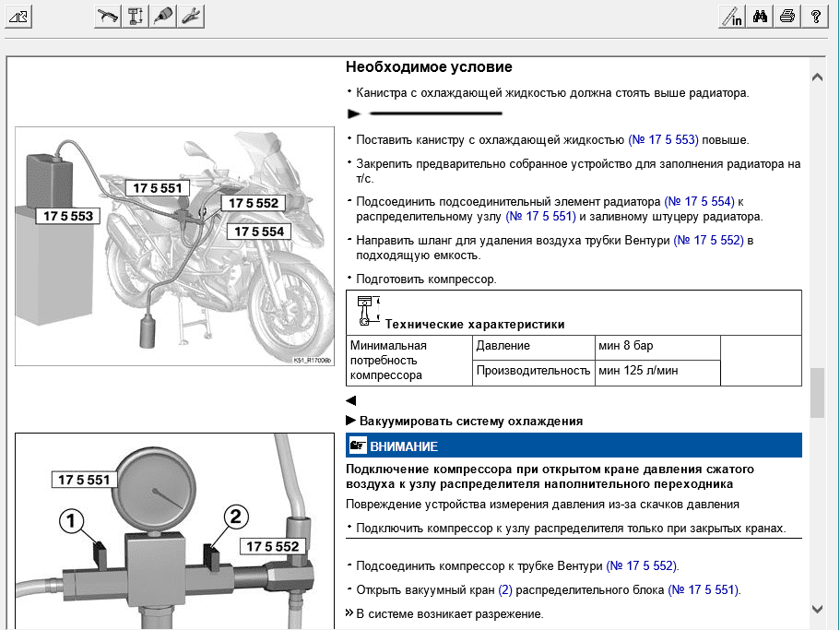Click the right-pointing arrow below "Необходимое условие"

tap(353, 114)
